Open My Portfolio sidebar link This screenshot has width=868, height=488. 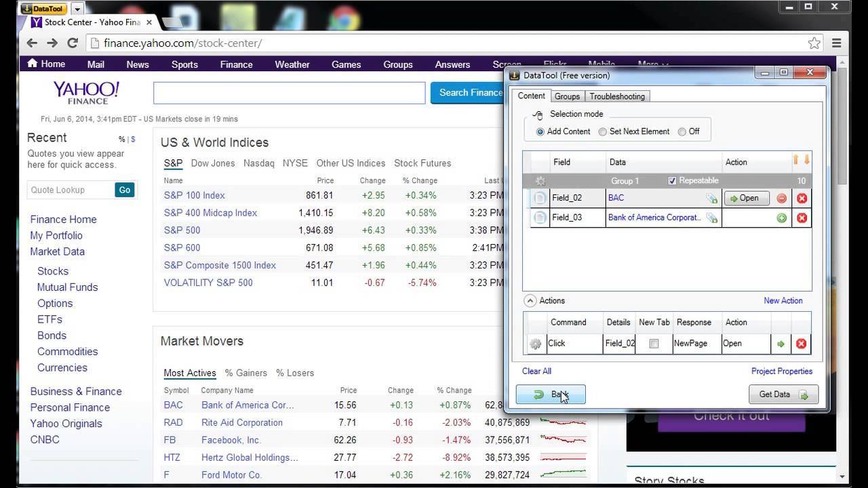click(56, 236)
